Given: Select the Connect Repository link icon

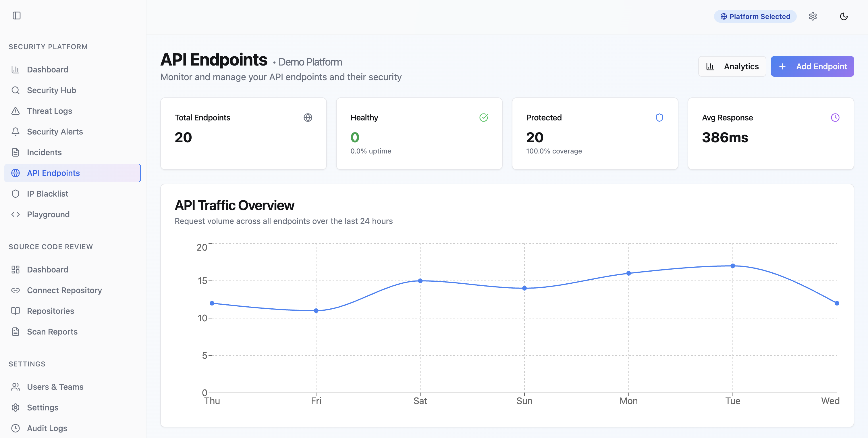Looking at the screenshot, I should click(16, 290).
